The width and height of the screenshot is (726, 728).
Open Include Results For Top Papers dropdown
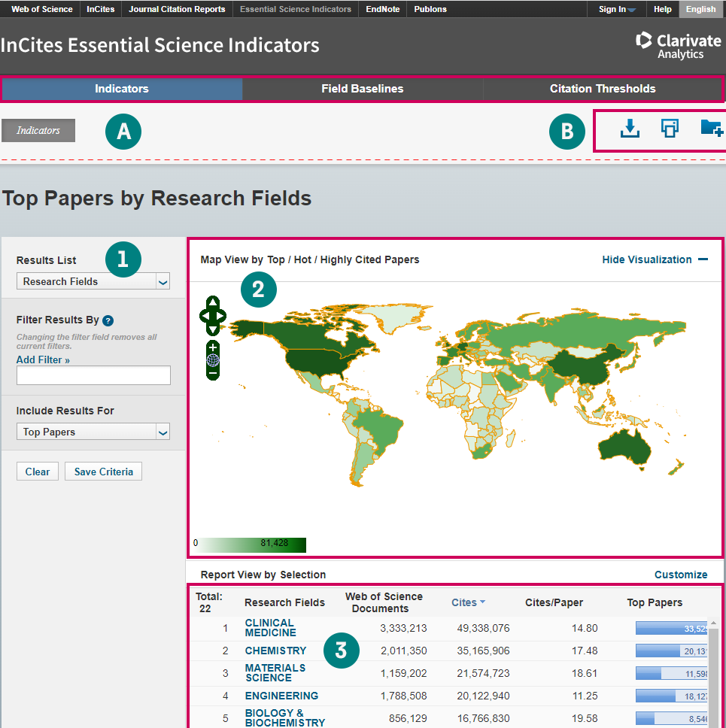coord(93,432)
